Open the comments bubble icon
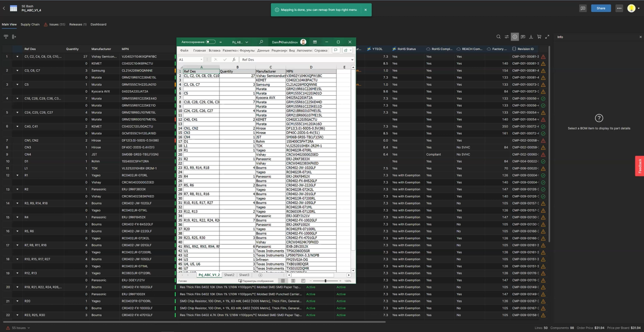Image resolution: width=644 pixels, height=332 pixels. click(523, 37)
